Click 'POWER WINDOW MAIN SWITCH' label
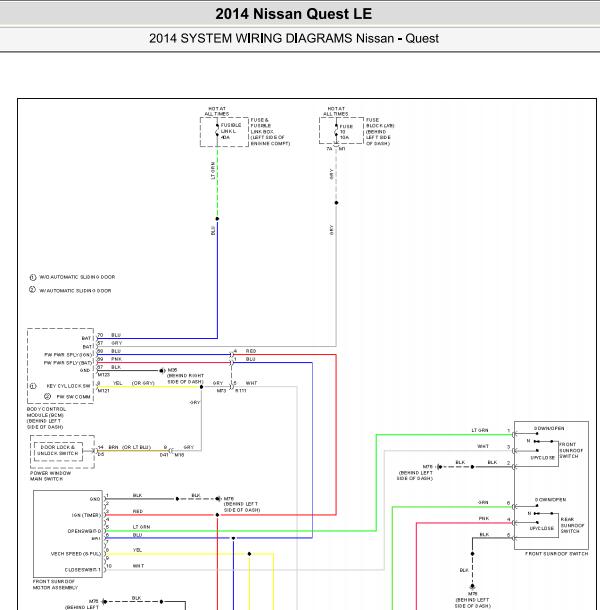Screen dimensions: 600x610 pyautogui.click(x=50, y=476)
